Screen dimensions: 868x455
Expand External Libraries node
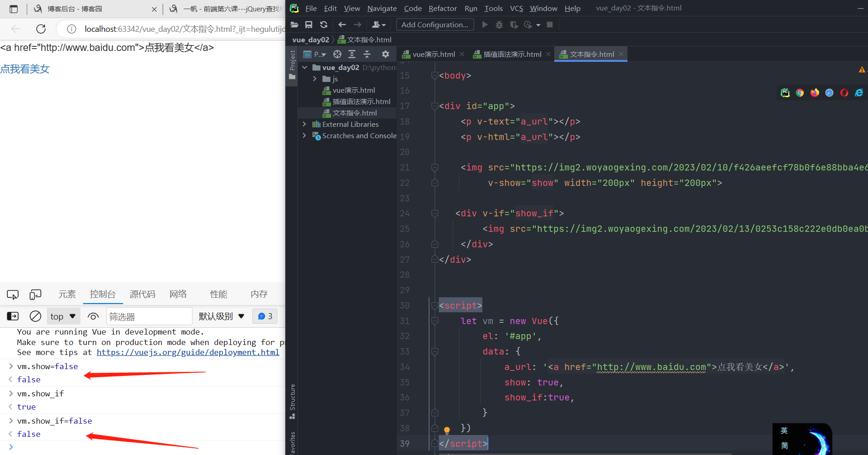pos(305,124)
